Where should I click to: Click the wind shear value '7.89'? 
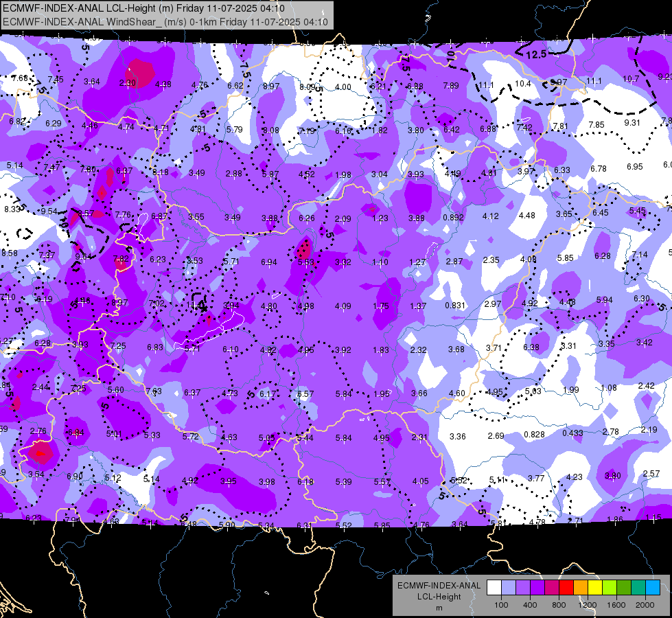[x=451, y=87]
